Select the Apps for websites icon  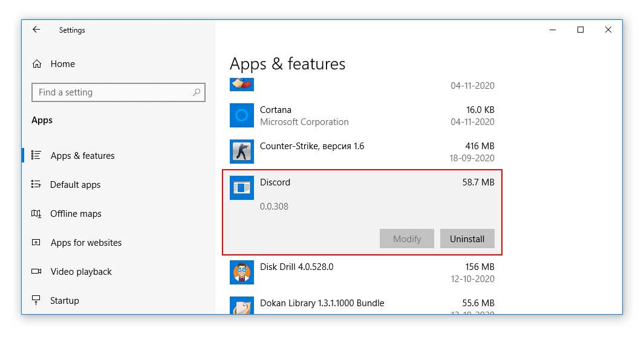[36, 242]
